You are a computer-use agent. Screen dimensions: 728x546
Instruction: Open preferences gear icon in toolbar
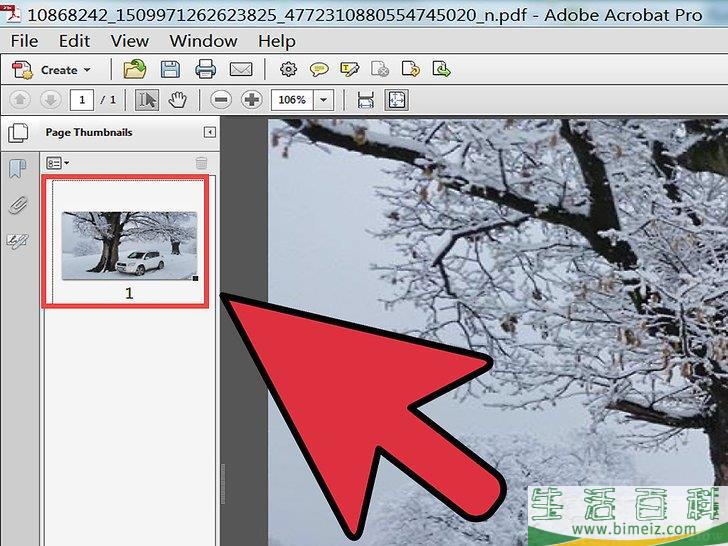[x=288, y=70]
